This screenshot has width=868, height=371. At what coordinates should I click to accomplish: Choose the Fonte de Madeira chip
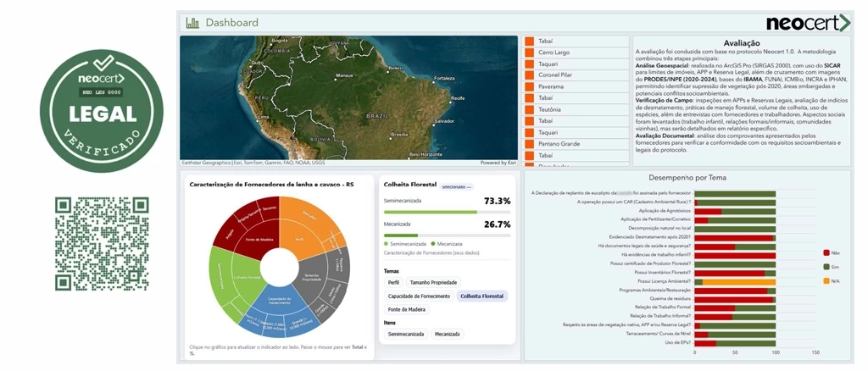(x=406, y=310)
